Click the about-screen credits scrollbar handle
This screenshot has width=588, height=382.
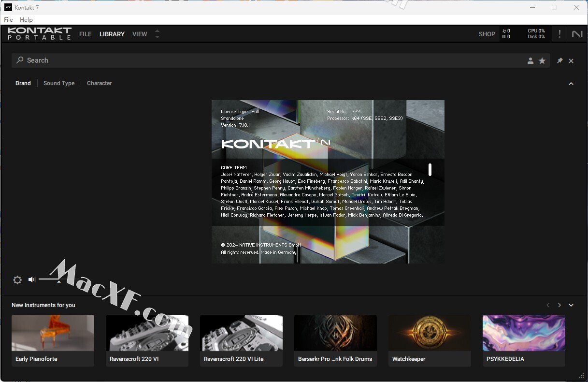point(430,170)
